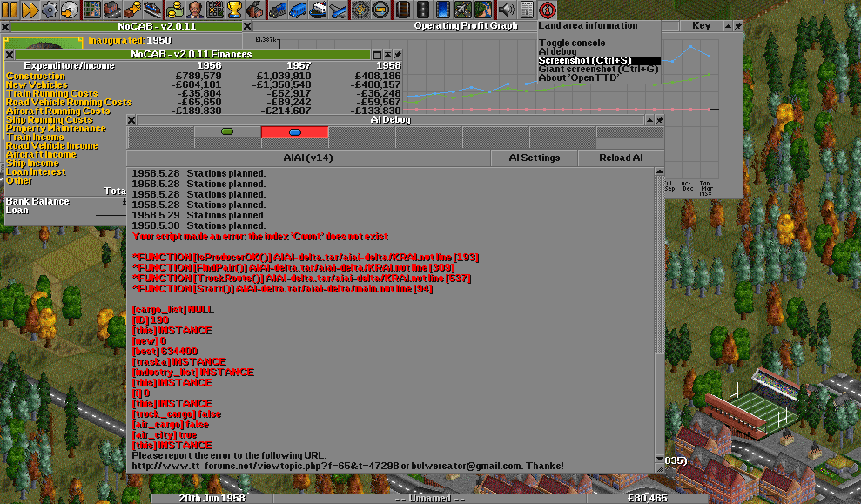Click the 'index Count does not exist' error line

[x=259, y=237]
